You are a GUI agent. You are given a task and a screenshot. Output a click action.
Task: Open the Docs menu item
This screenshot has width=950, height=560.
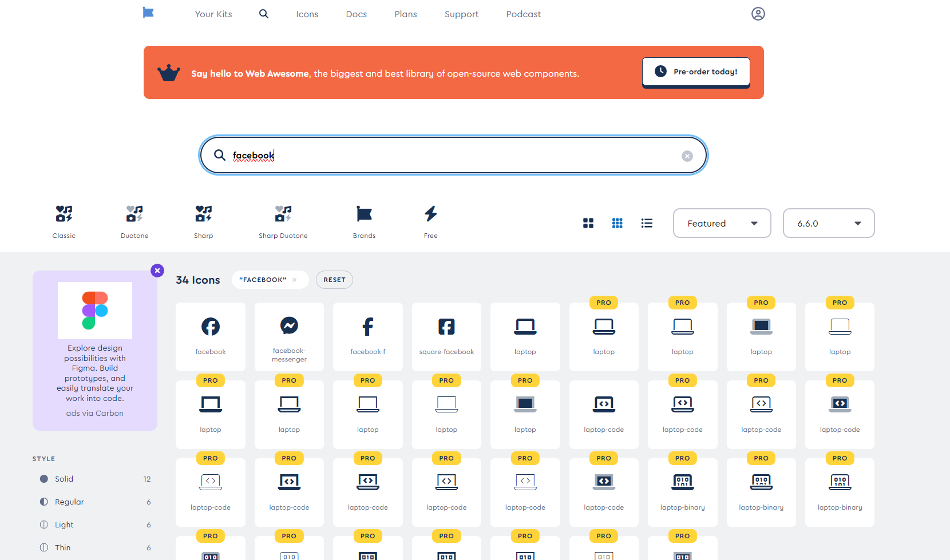[357, 14]
